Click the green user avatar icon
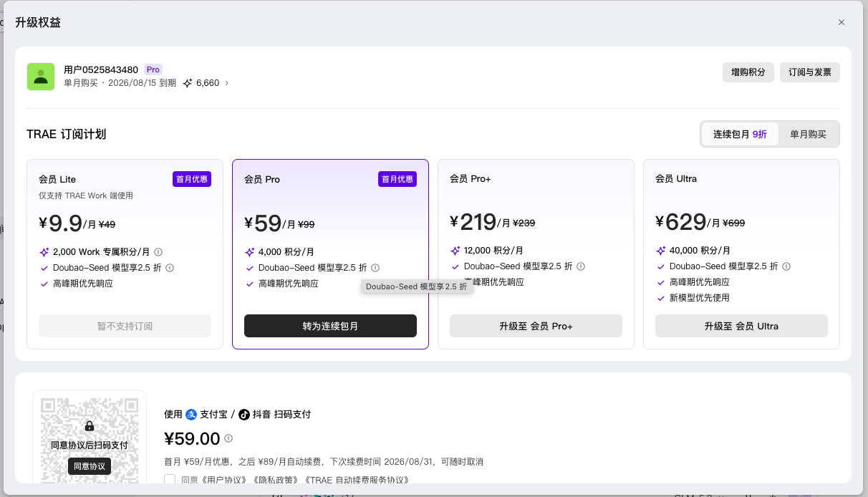The width and height of the screenshot is (868, 497). point(41,77)
